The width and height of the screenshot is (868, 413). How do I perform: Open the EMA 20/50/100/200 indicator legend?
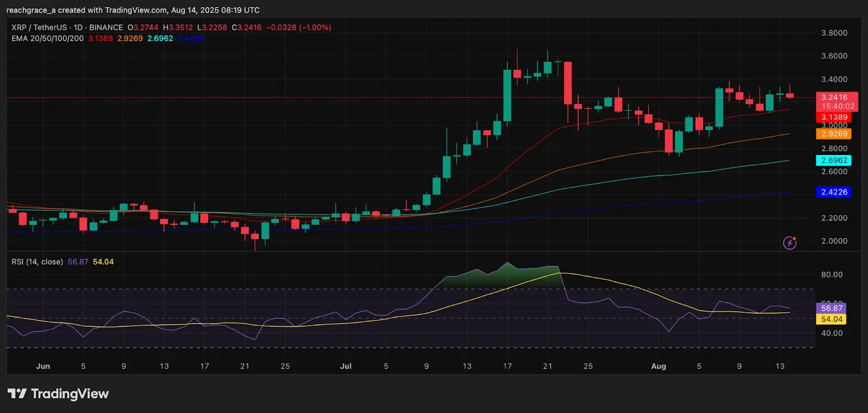click(48, 38)
